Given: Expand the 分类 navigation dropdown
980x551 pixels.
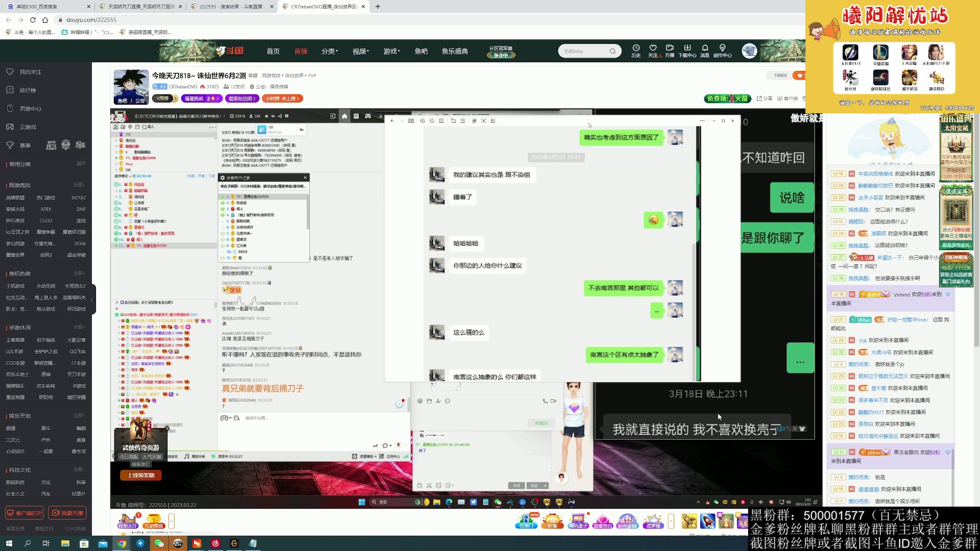Looking at the screenshot, I should (329, 51).
